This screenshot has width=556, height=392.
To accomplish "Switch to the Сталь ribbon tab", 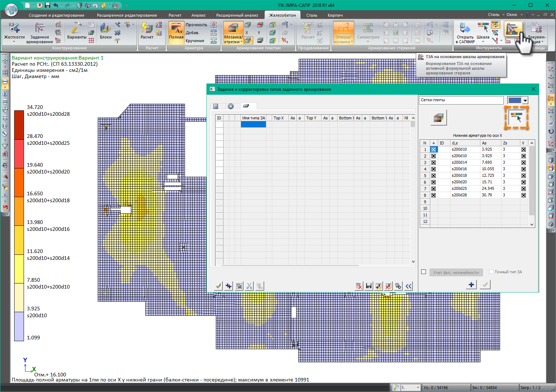I will [311, 15].
